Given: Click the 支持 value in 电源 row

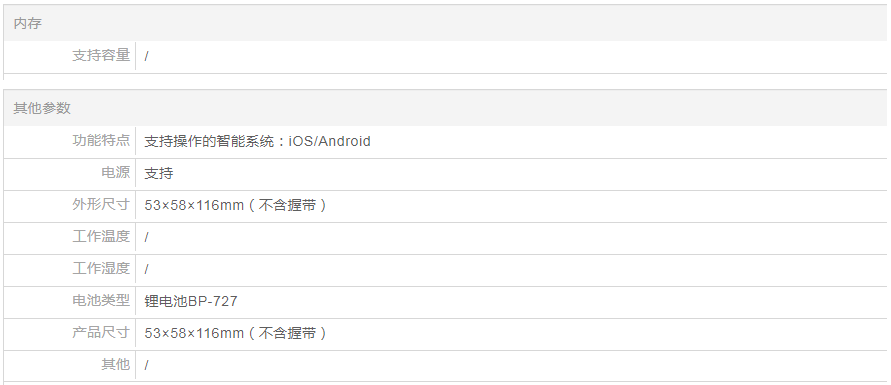Looking at the screenshot, I should pyautogui.click(x=159, y=173).
